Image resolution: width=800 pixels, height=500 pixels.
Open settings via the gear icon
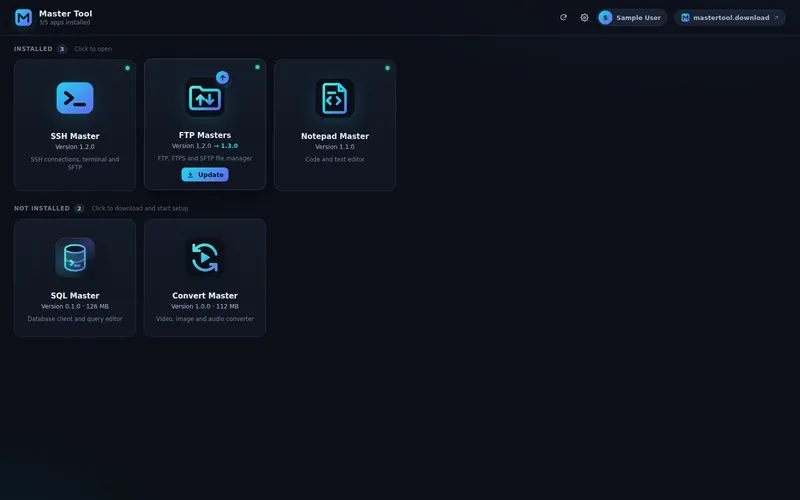[584, 17]
